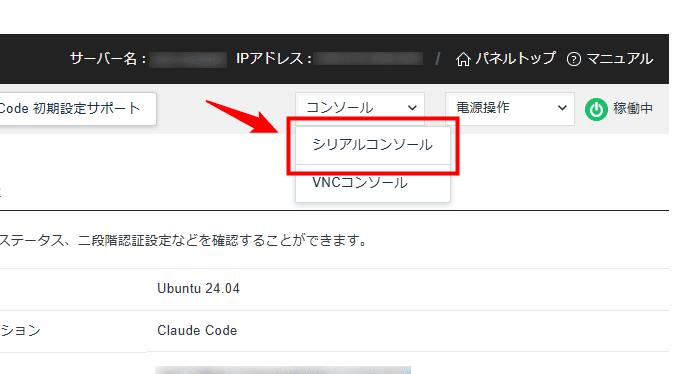Screen dimensions: 684x374
Task: Click the green power status icon
Action: (596, 109)
